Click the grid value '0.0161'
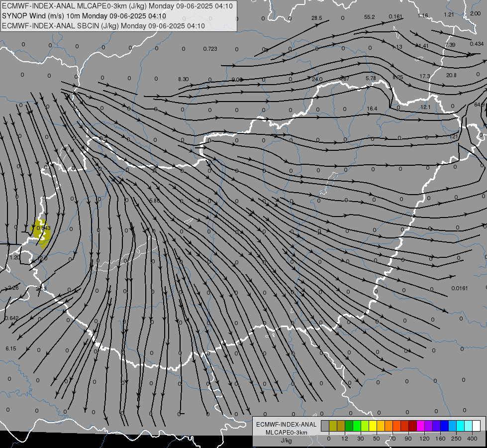The image size is (487, 448). (x=459, y=288)
